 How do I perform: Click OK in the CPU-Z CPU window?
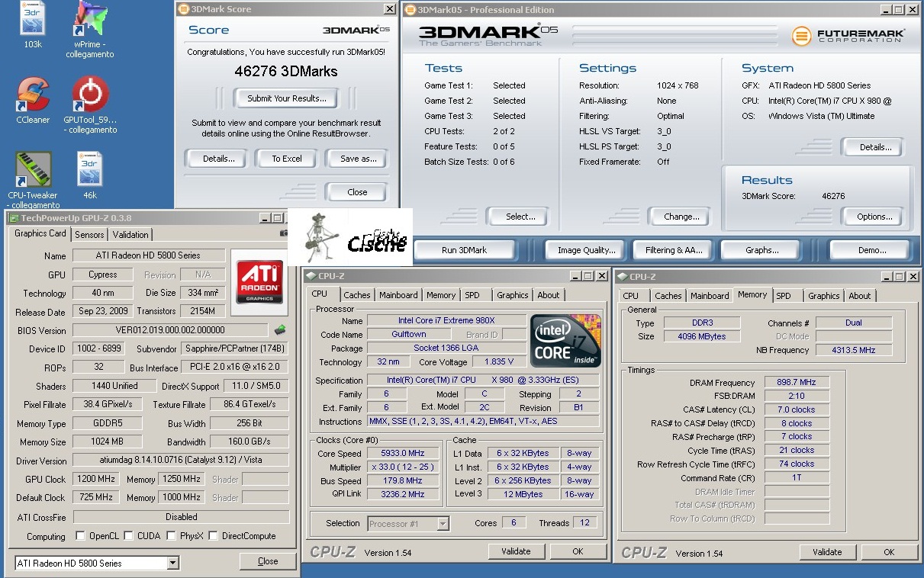[x=578, y=551]
